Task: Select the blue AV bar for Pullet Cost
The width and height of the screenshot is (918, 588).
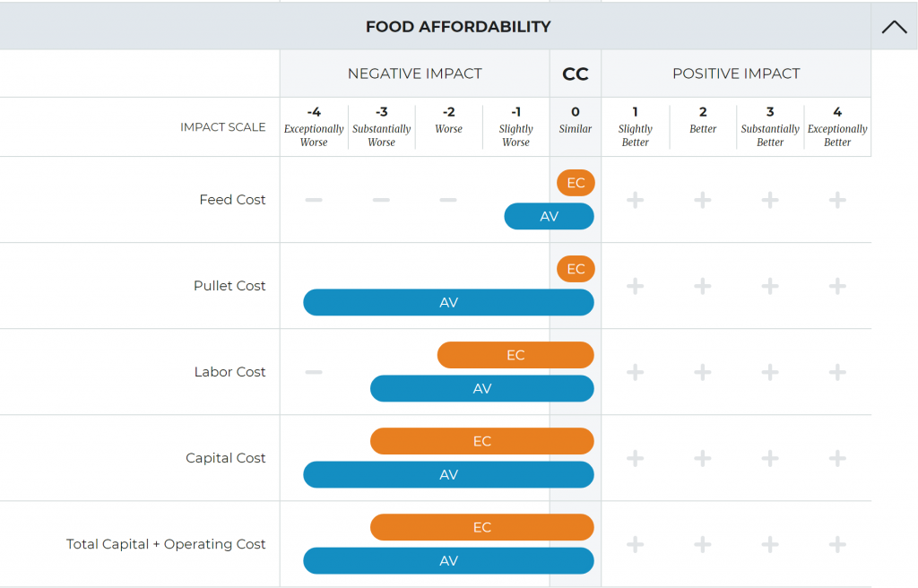Action: (448, 303)
